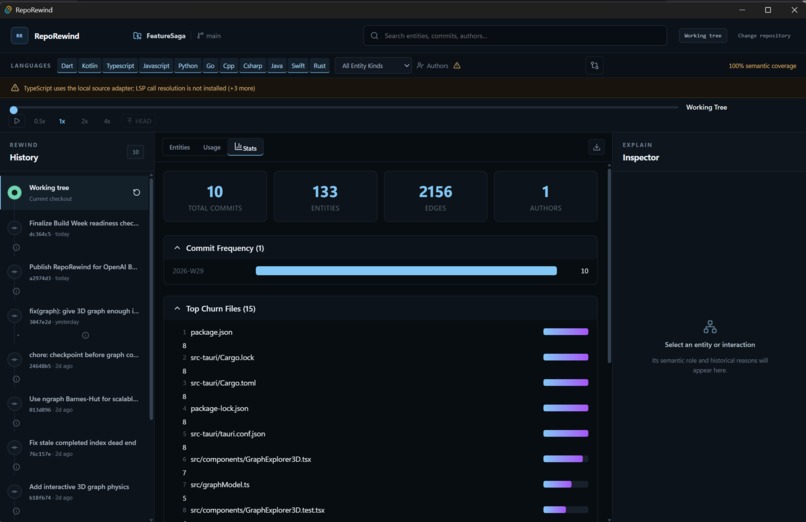Switch to the Entities tab

click(x=179, y=147)
